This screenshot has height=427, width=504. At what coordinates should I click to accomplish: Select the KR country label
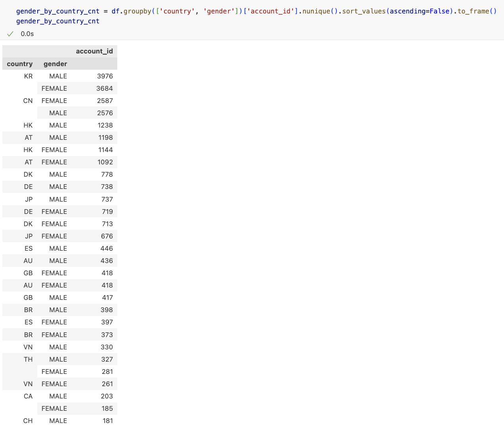click(x=29, y=76)
